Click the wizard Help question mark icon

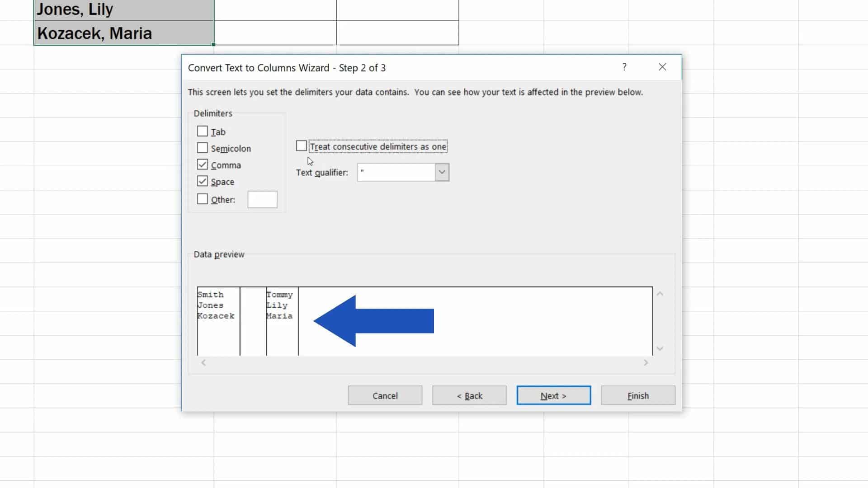click(x=624, y=67)
